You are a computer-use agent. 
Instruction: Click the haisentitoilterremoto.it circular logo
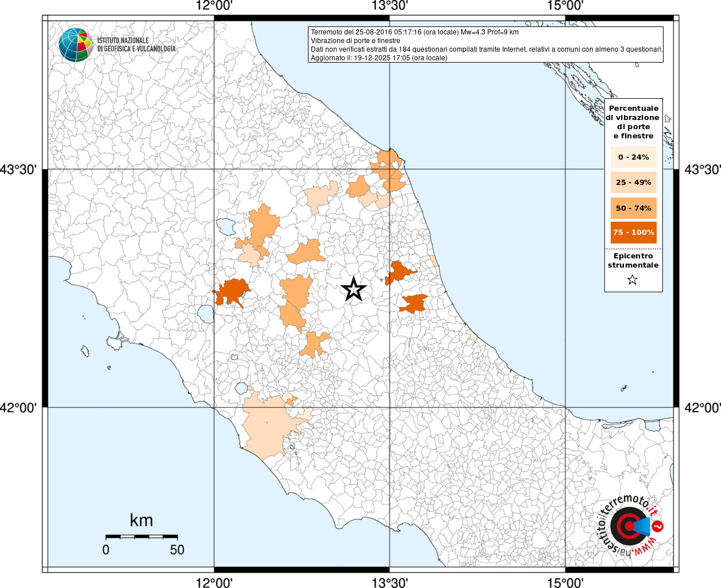click(630, 526)
